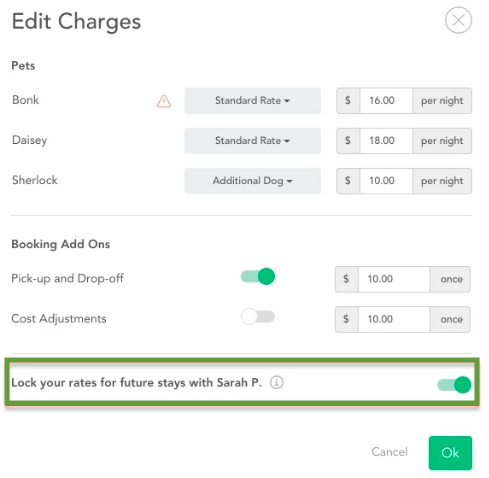Edit the Cost Adjustments amount field
The height and width of the screenshot is (478, 489).
394,319
